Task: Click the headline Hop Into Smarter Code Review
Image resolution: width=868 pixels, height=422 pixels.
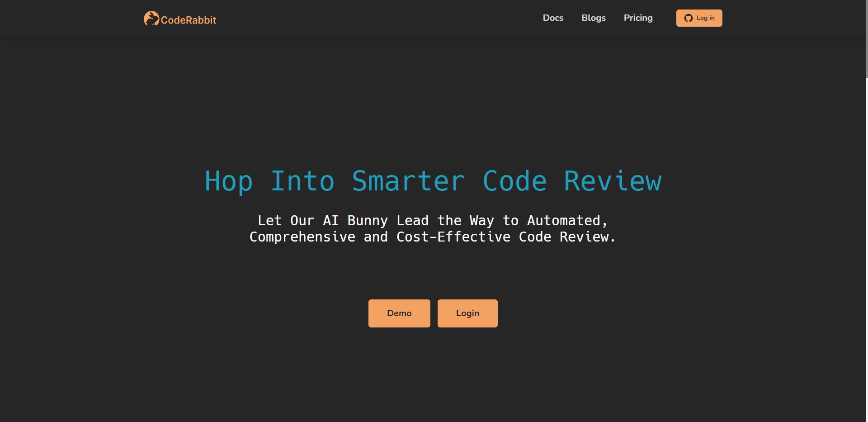Action: coord(433,181)
